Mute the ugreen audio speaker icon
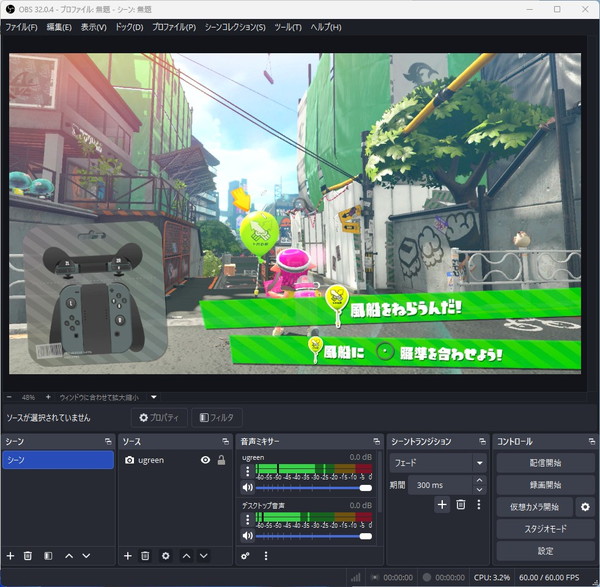The height and width of the screenshot is (587, 600). point(248,488)
